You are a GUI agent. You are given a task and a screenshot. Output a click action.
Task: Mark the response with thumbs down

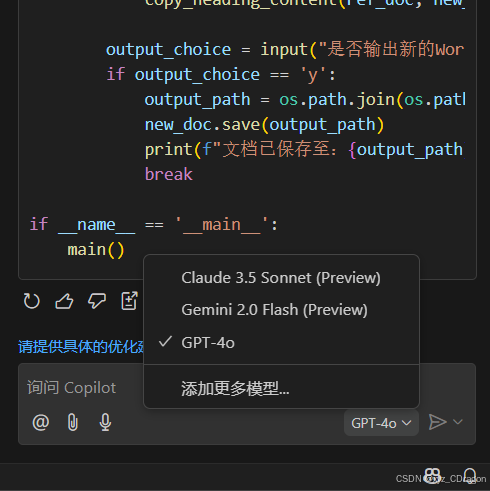click(97, 301)
